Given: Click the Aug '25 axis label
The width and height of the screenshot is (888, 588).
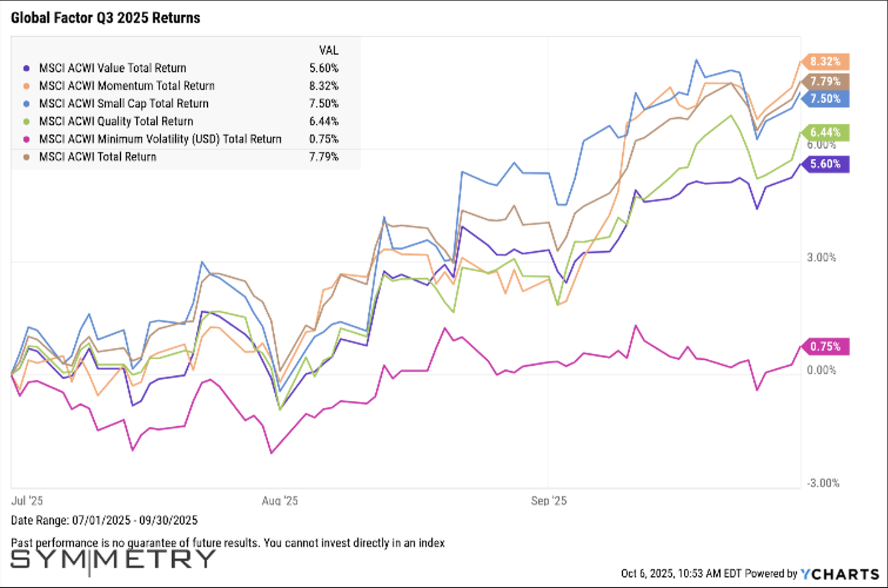Looking at the screenshot, I should 280,501.
